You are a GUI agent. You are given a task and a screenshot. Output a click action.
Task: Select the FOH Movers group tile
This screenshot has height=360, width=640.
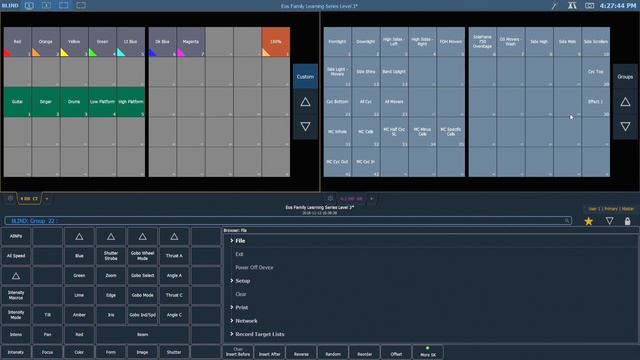pos(451,42)
